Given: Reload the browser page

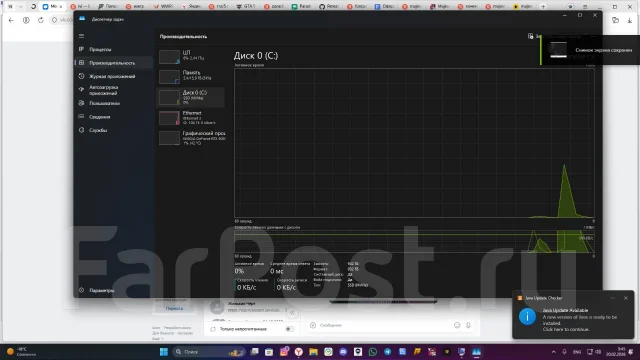Looking at the screenshot, I should (x=40, y=20).
